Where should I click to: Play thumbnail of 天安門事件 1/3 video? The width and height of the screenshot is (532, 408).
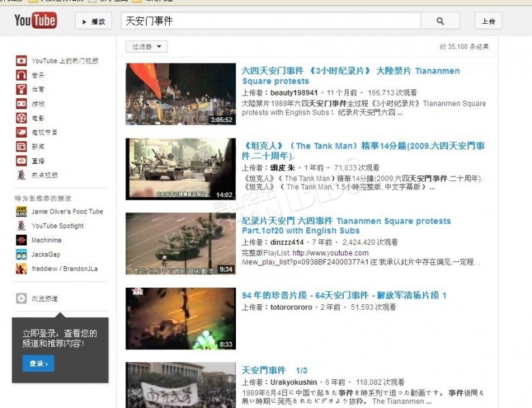(x=181, y=385)
